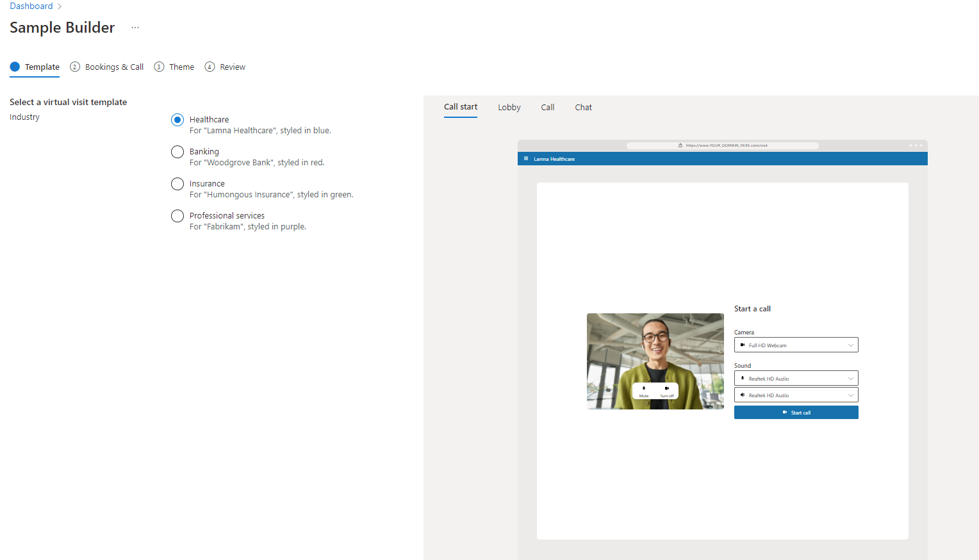Screen dimensions: 979x560
Task: Click the app grid icon beside Lamna Healthcare
Action: (x=527, y=158)
